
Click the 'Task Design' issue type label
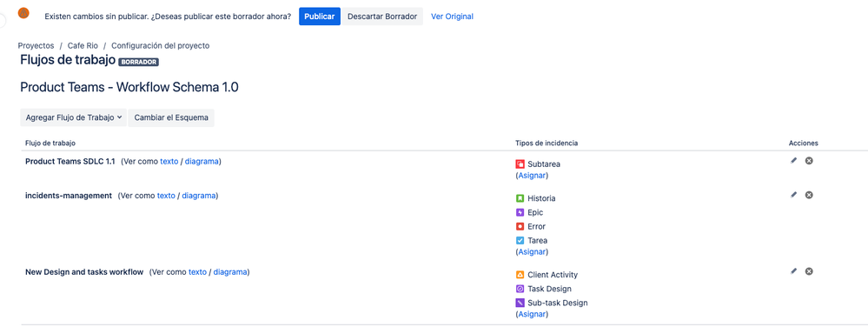point(550,289)
